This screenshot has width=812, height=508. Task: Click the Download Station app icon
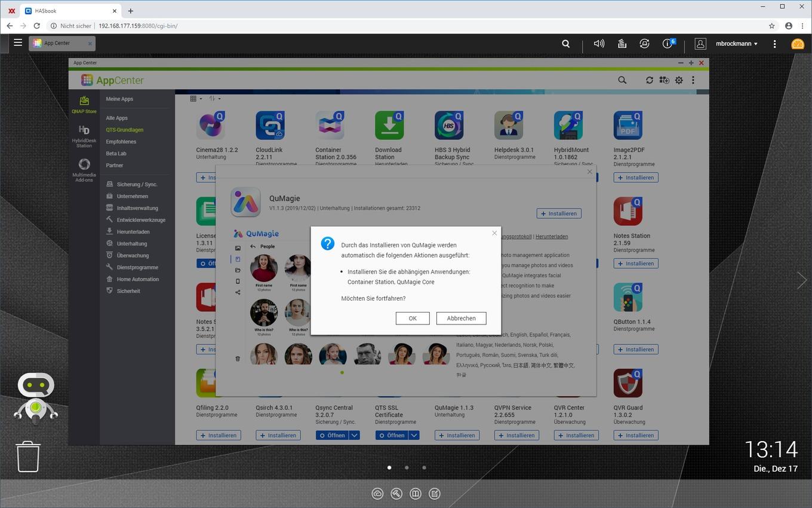coord(389,126)
